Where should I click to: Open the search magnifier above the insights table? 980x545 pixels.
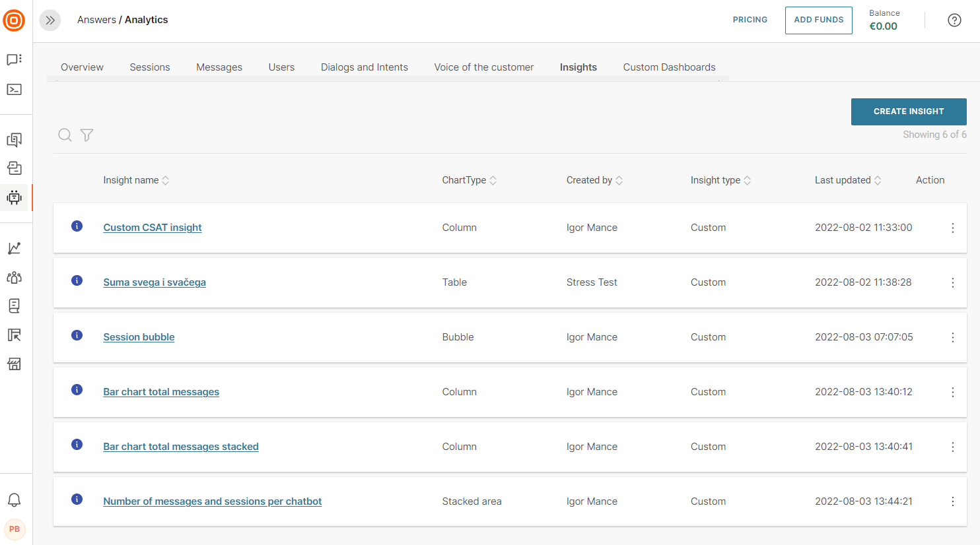pos(65,135)
